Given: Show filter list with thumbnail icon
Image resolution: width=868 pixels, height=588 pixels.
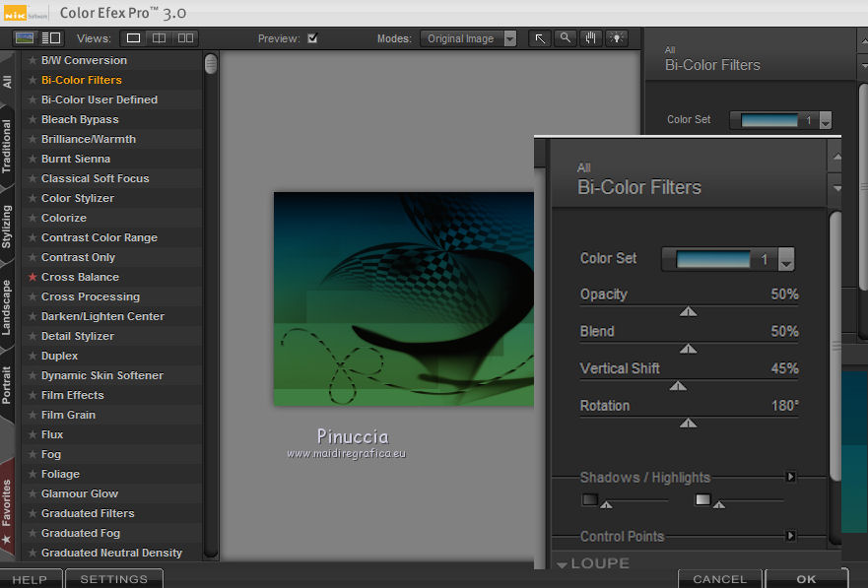Looking at the screenshot, I should click(x=26, y=38).
